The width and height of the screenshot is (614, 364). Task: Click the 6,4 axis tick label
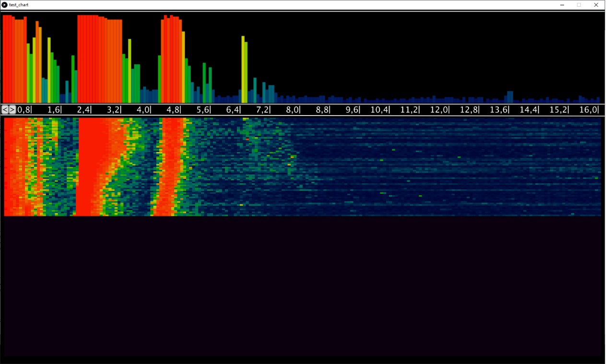point(233,110)
